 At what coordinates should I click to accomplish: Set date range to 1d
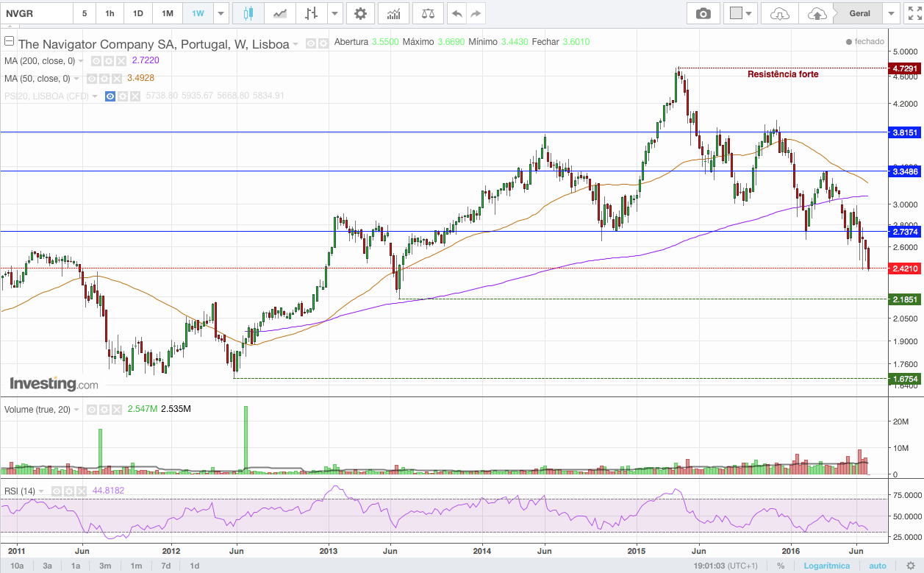click(195, 566)
